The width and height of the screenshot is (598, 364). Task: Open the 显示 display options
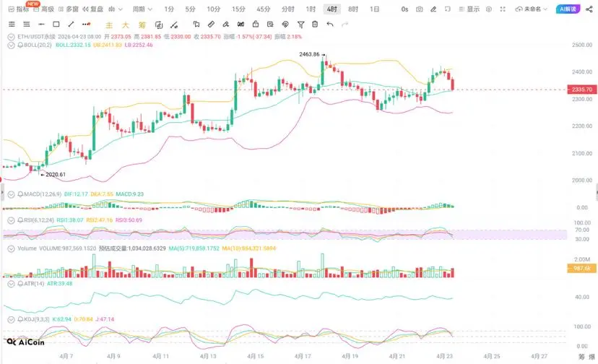pos(469,9)
